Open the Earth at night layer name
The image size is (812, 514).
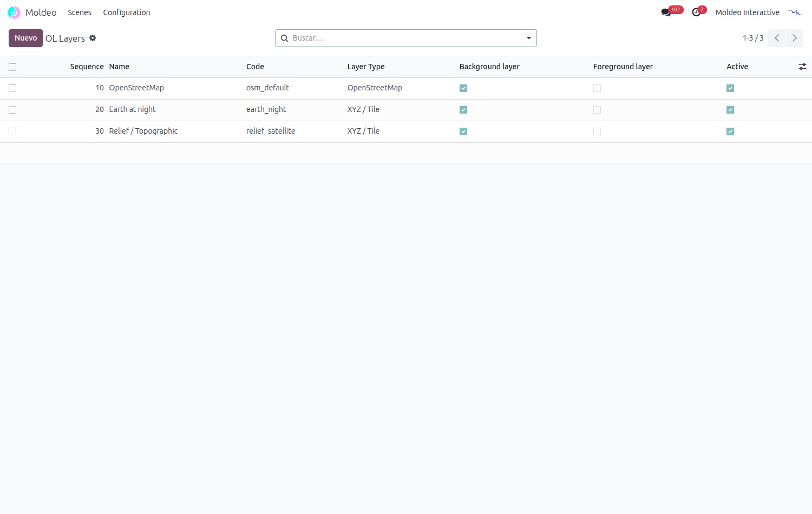pyautogui.click(x=132, y=109)
